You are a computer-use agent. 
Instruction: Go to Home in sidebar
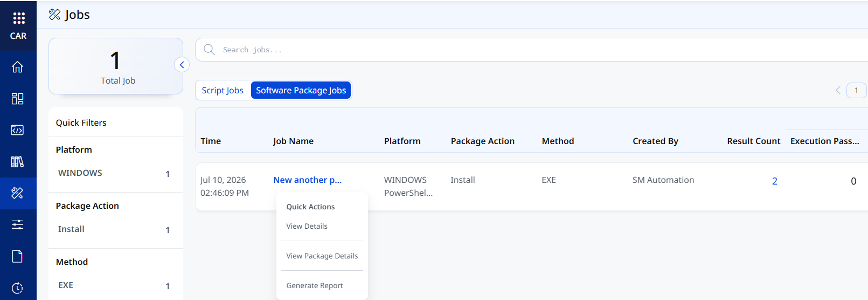click(18, 67)
